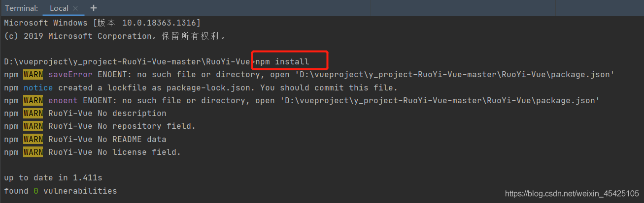This screenshot has height=203, width=644.
Task: Click the 'No license field' warning line
Action: coord(139,152)
